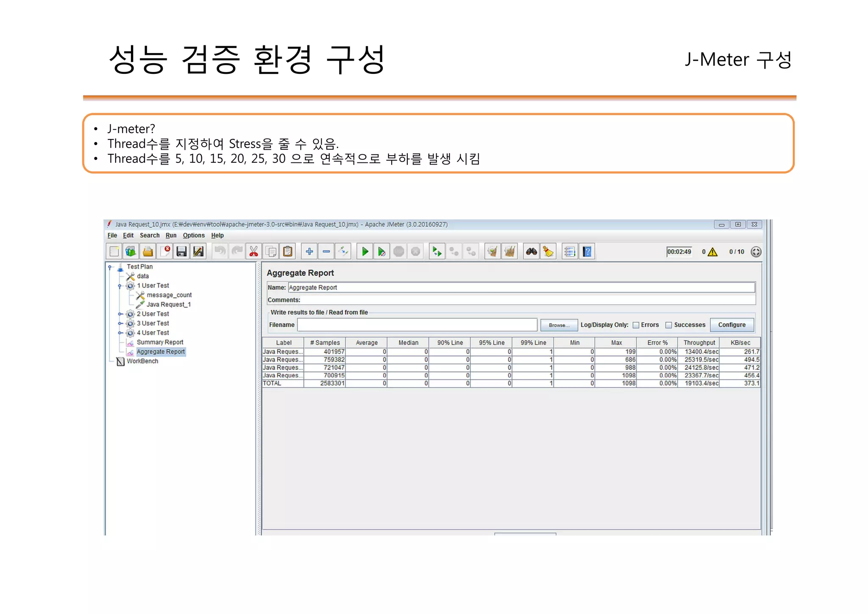The height and width of the screenshot is (614, 868).
Task: Click the Paste clipboard icon
Action: [x=288, y=252]
